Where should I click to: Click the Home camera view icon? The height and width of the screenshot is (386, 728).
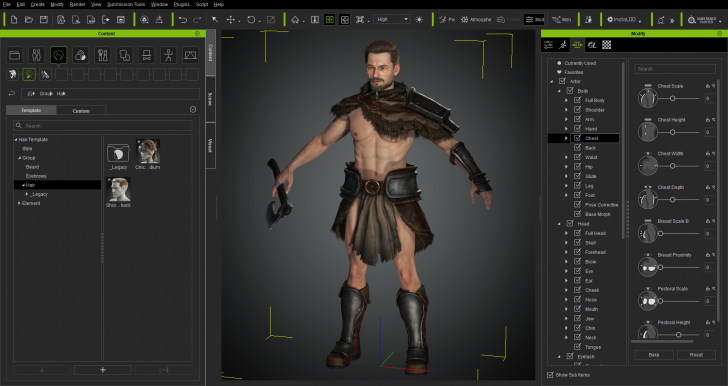point(295,20)
